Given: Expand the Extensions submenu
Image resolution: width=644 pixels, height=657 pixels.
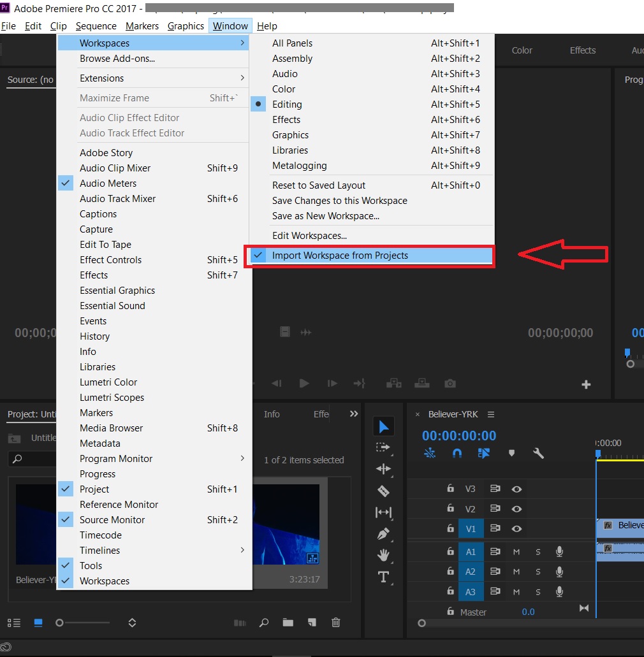Looking at the screenshot, I should coord(154,78).
